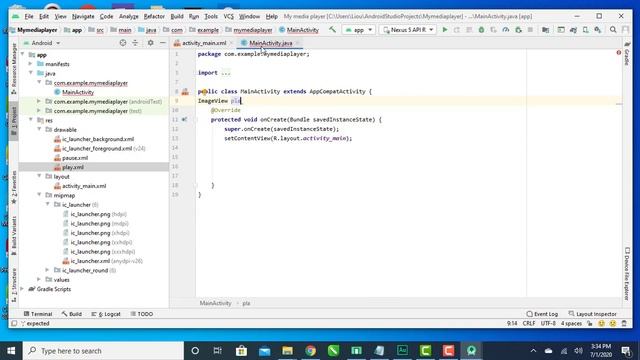Run the app with green play button
640x360 pixels.
coord(445,30)
